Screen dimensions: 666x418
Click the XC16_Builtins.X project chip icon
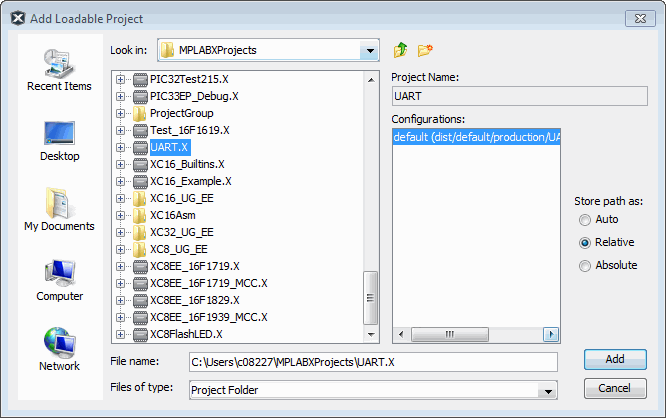pyautogui.click(x=140, y=164)
